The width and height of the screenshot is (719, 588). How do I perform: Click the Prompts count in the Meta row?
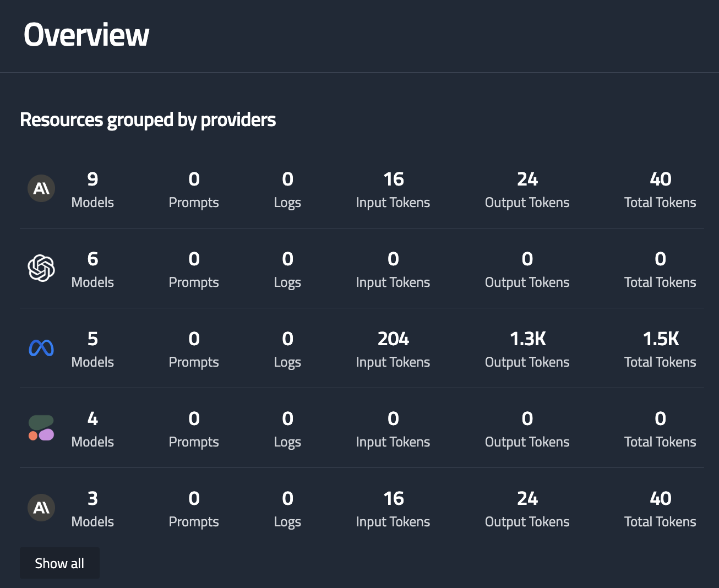tap(194, 349)
